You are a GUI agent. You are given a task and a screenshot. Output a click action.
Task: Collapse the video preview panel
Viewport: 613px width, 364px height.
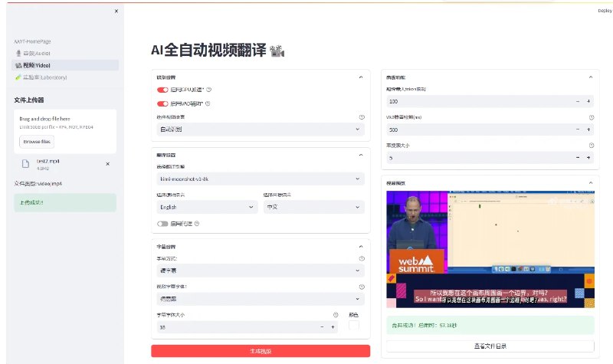point(591,183)
